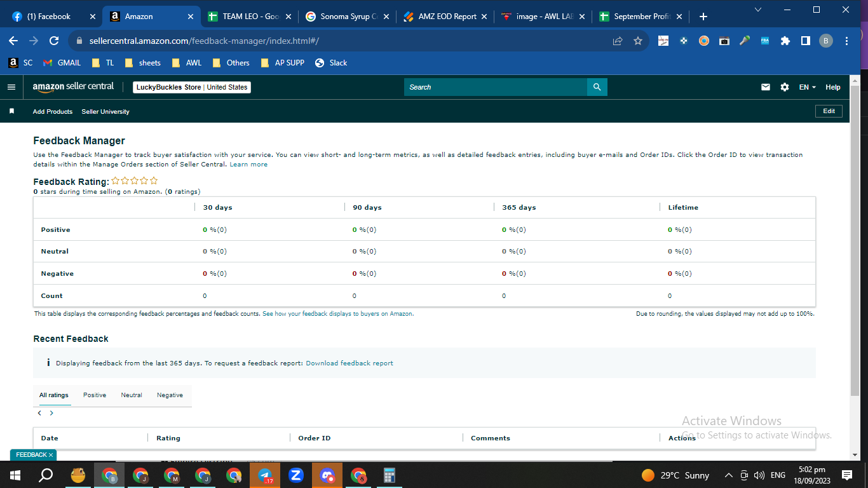Open the Help link
The image size is (868, 488).
[833, 87]
